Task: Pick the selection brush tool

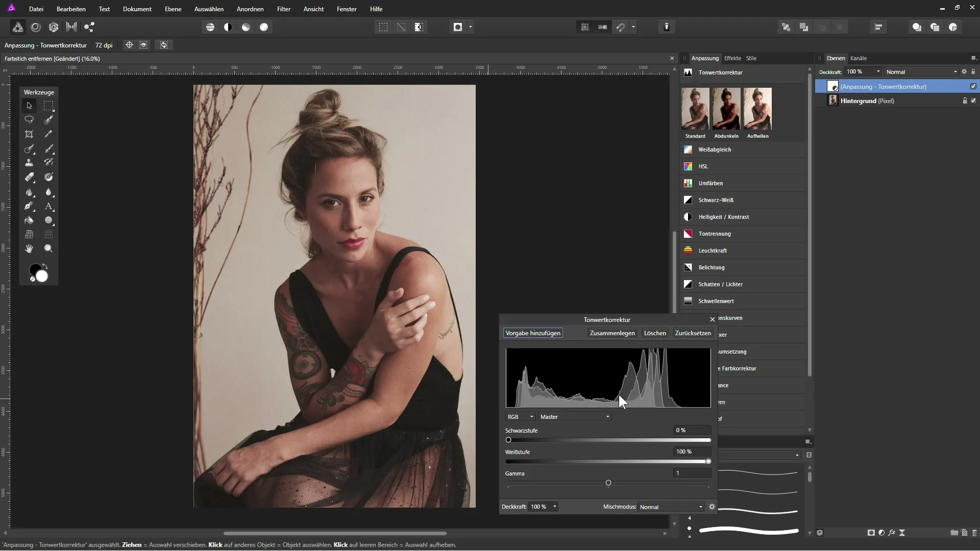Action: point(48,119)
